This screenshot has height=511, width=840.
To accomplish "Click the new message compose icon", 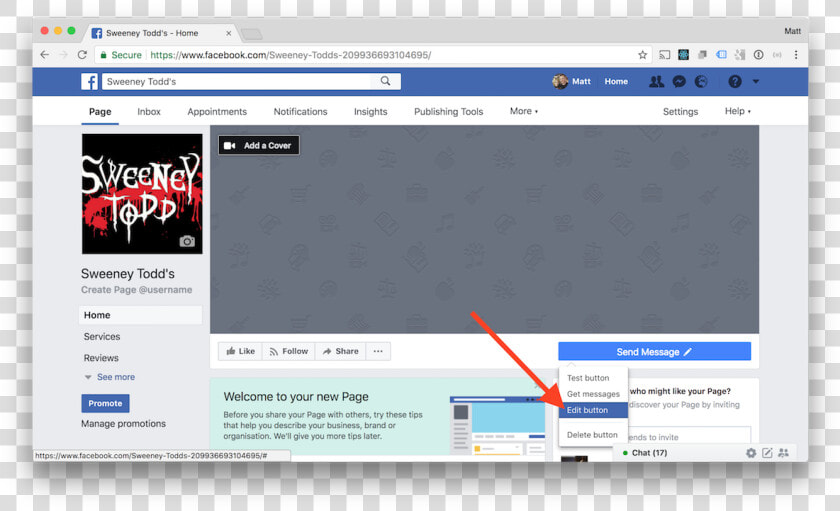I will [x=767, y=453].
